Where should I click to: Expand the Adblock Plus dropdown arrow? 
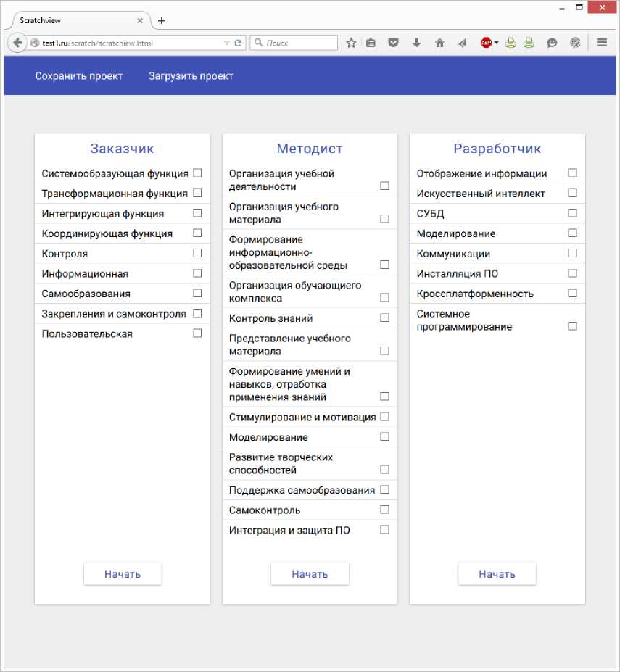click(497, 43)
